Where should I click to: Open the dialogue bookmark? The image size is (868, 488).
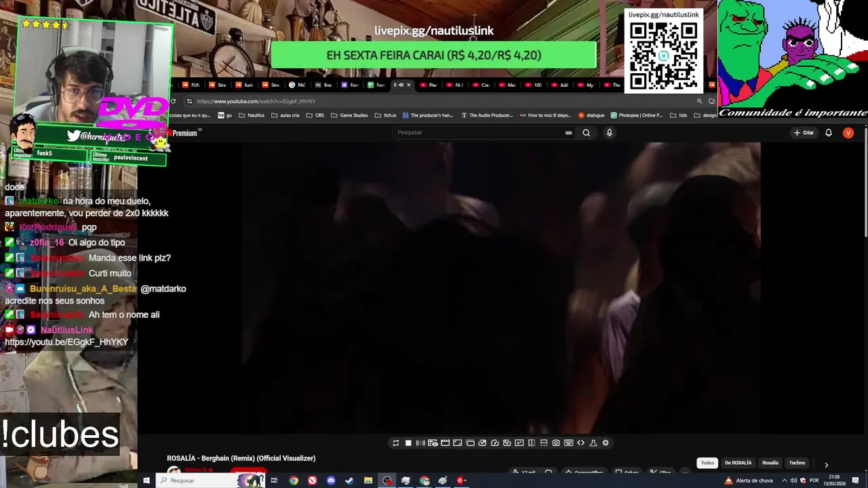591,115
